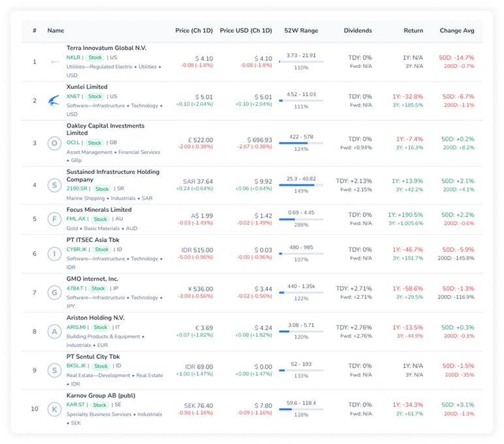Sort by the Return column header

click(413, 31)
